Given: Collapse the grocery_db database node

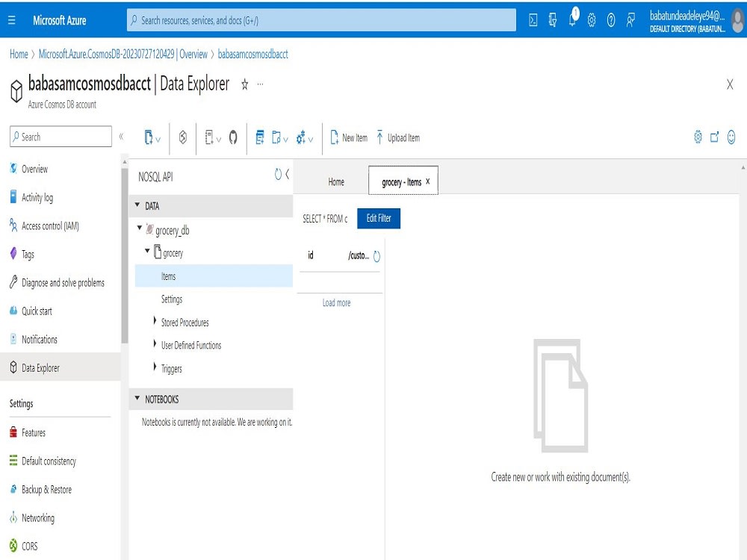Looking at the screenshot, I should 140,228.
